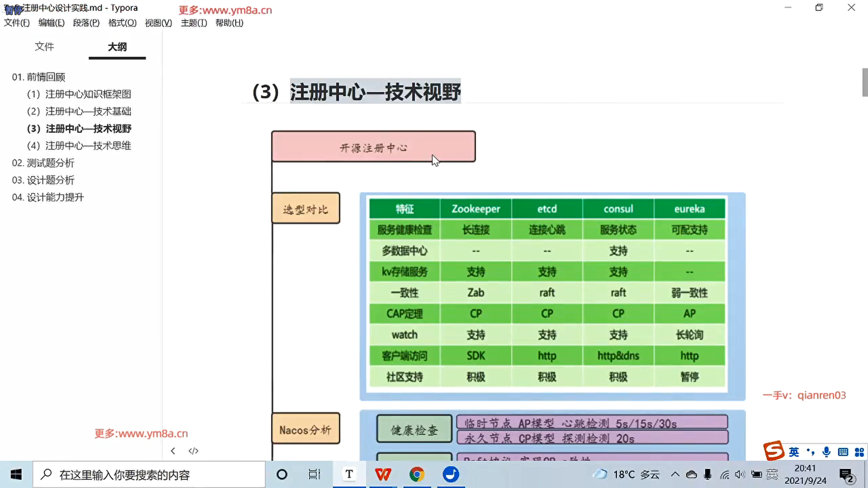Click the Windows search input box
868x488 pixels.
(149, 475)
